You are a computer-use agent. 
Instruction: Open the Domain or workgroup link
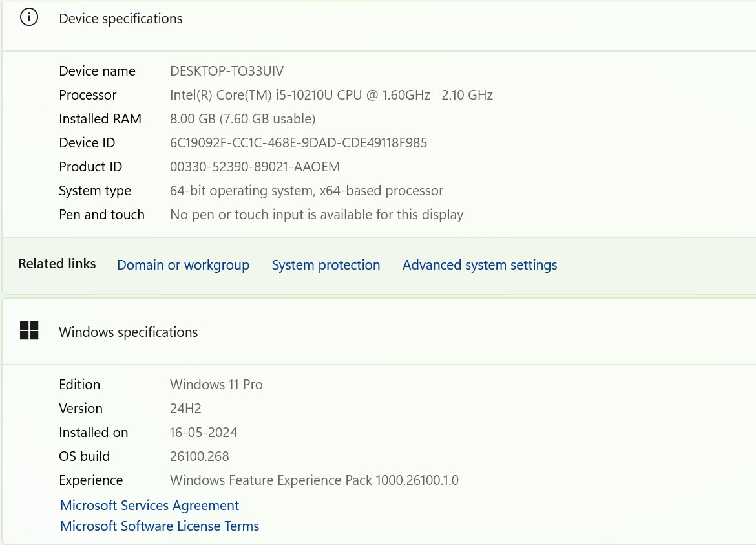[x=183, y=265]
